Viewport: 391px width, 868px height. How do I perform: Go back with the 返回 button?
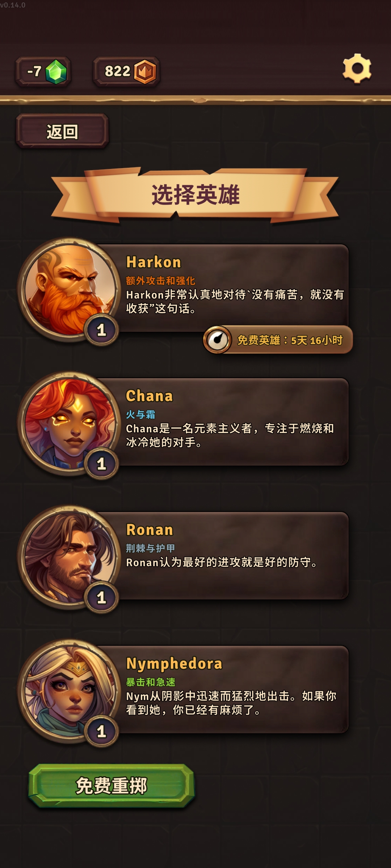point(62,131)
